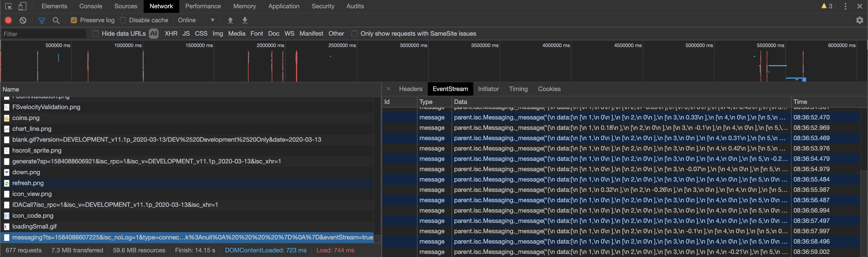Filter requests by XHR type

coord(171,34)
